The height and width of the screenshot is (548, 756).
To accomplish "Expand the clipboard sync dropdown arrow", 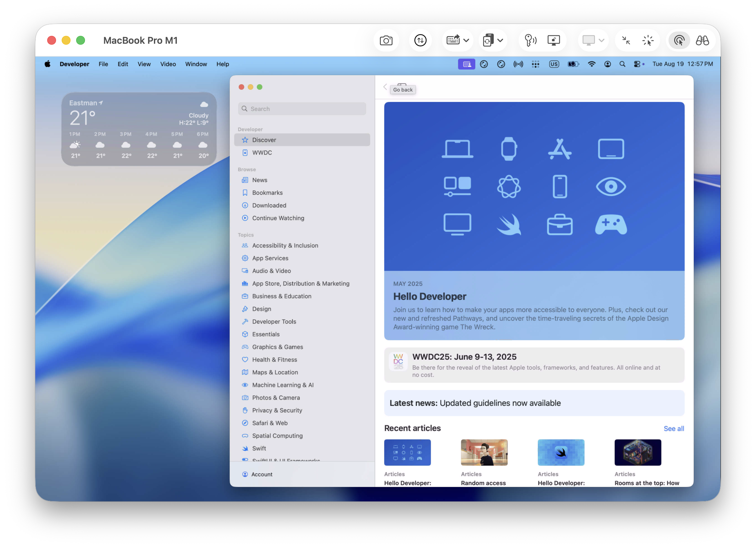I will click(x=500, y=41).
